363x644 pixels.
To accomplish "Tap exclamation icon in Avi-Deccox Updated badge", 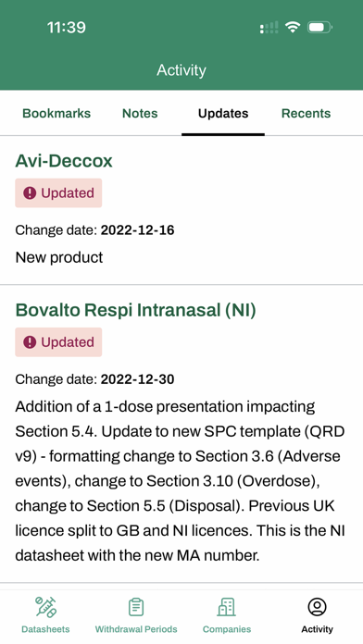I will pos(30,193).
